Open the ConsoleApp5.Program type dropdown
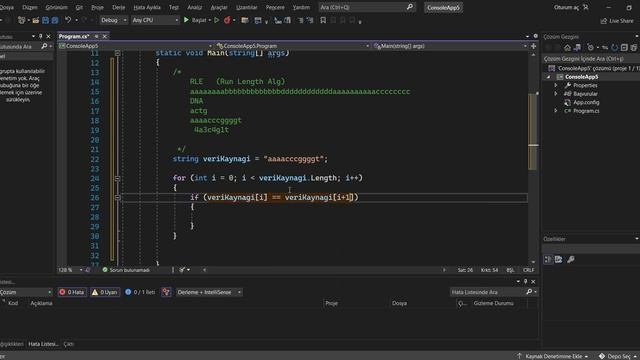Screen dimensions: 640x360 [x=292, y=46]
